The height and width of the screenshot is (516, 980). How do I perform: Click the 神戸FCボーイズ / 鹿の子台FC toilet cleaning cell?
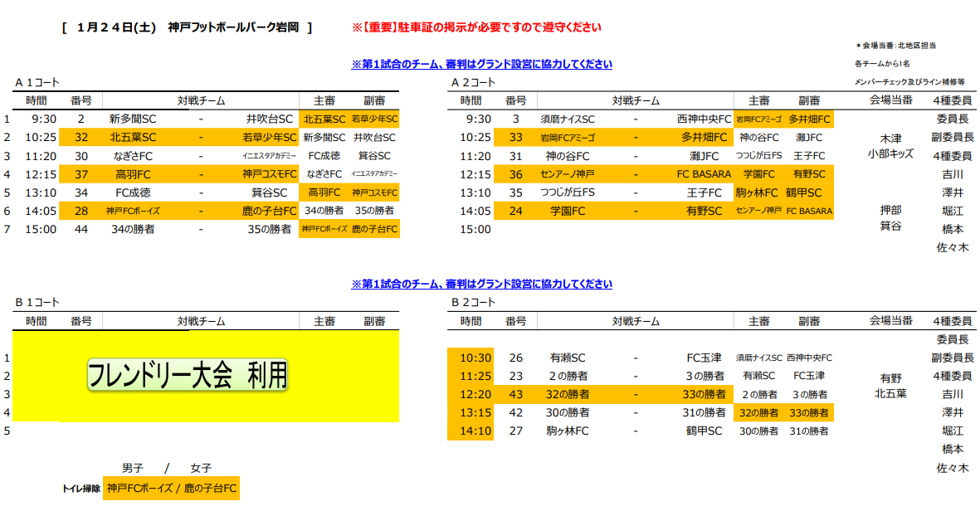point(171,489)
